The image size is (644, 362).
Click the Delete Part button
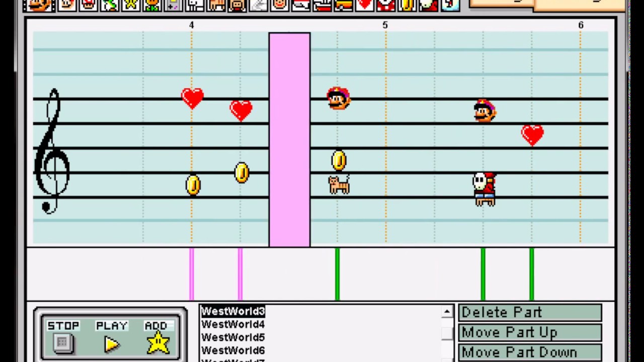530,312
